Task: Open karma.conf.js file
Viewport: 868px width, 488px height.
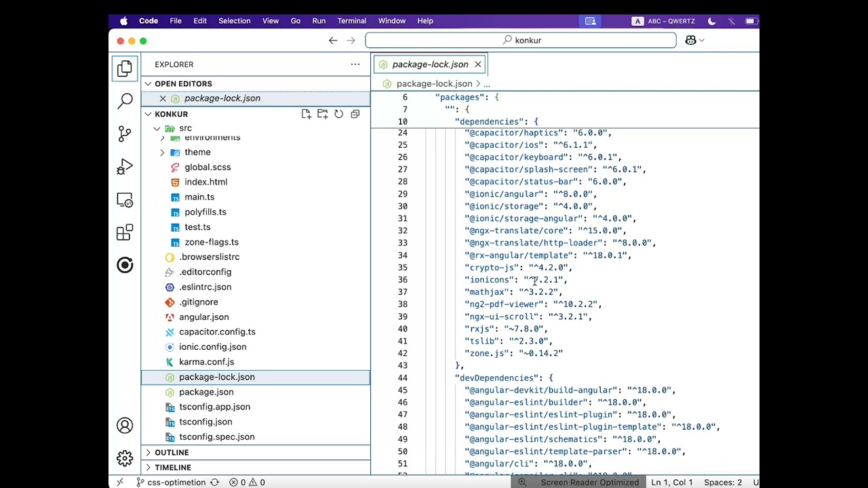Action: click(207, 362)
